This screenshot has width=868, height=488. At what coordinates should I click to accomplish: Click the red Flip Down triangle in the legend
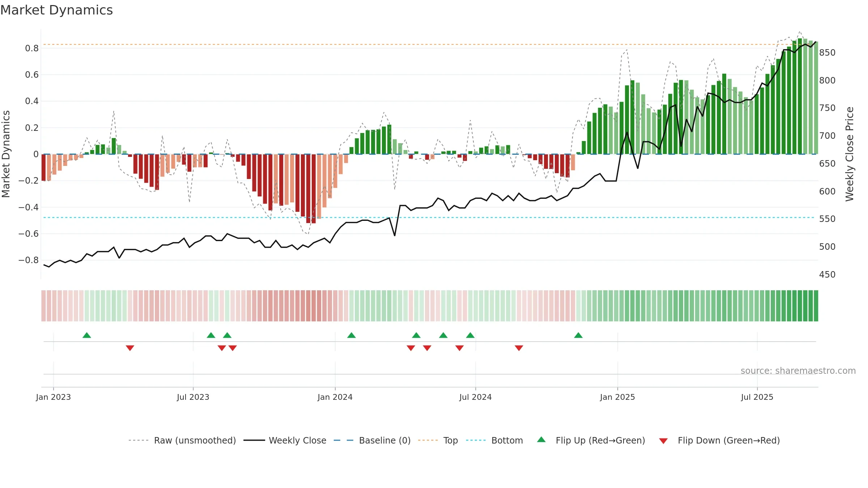tap(663, 441)
